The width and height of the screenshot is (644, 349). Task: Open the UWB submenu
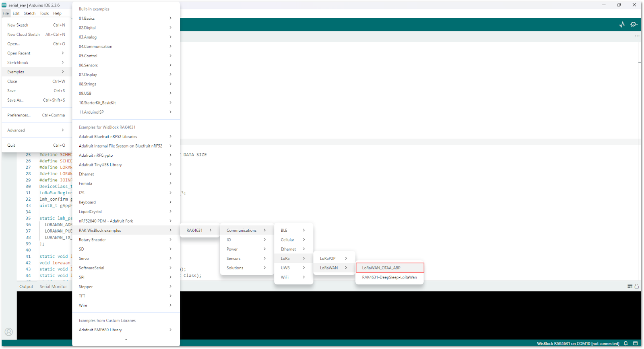293,268
